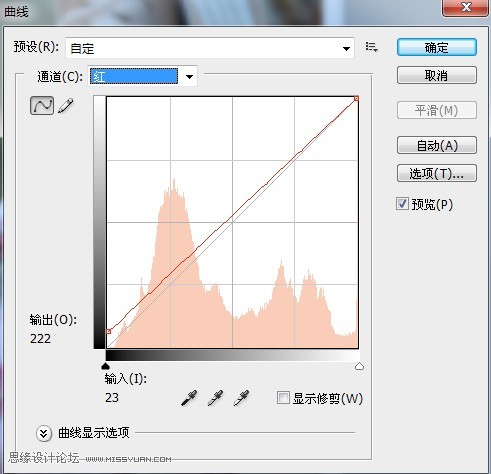Click the black point slider triangle
This screenshot has width=491, height=474.
105,366
